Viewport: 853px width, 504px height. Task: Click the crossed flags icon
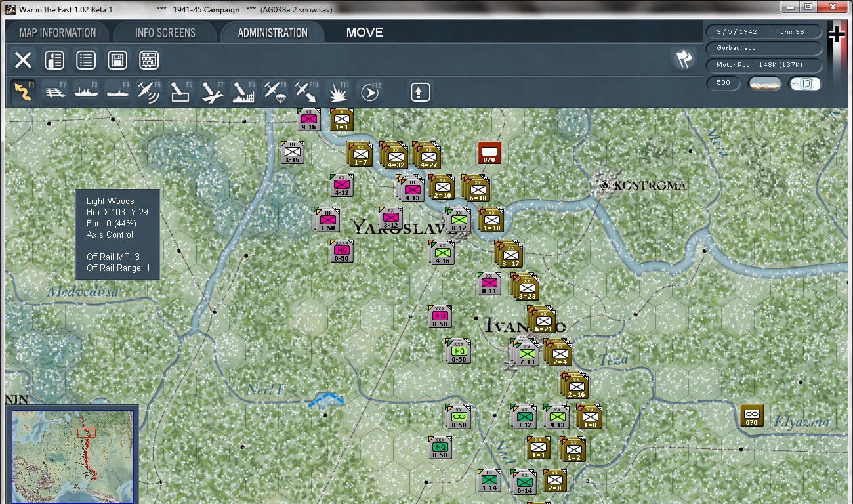click(684, 60)
